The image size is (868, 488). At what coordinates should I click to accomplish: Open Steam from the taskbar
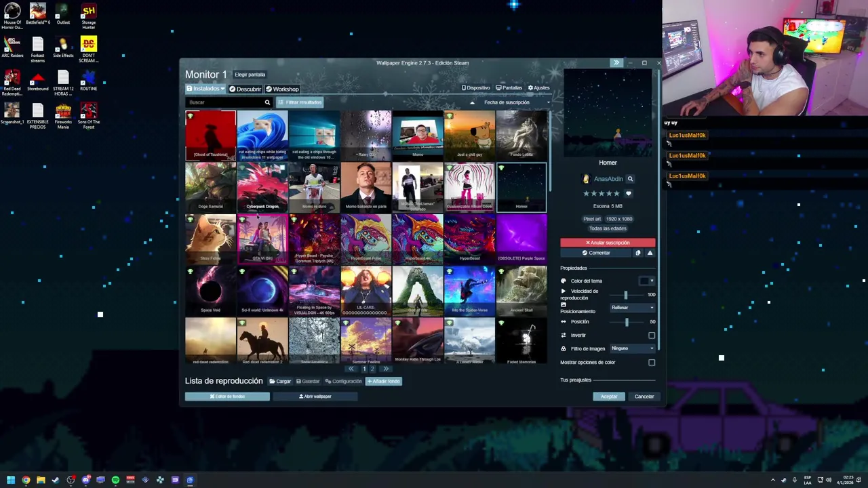tap(56, 480)
